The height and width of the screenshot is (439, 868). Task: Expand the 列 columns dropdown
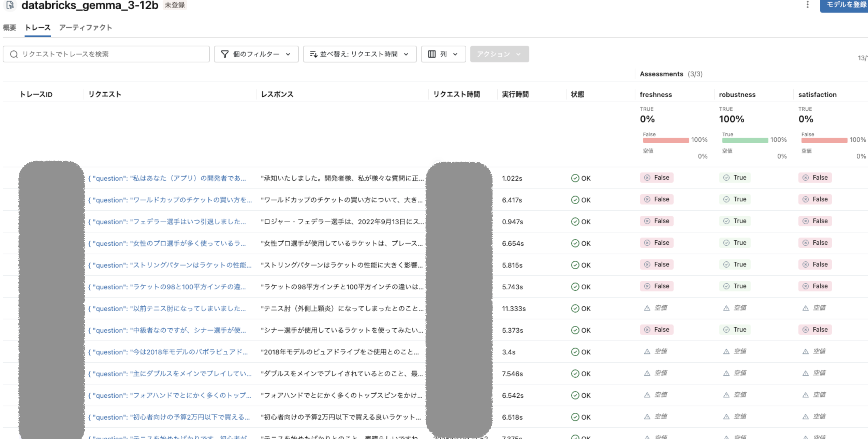coord(443,54)
